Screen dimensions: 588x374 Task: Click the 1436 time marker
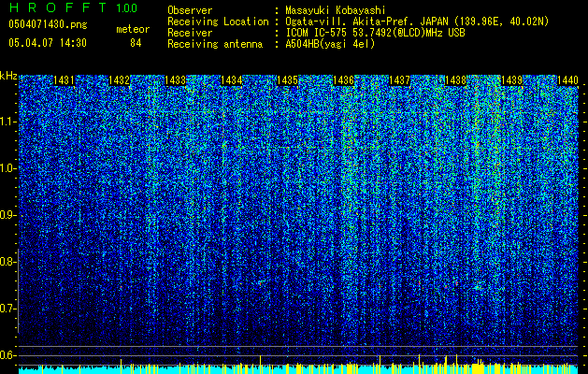(x=343, y=80)
